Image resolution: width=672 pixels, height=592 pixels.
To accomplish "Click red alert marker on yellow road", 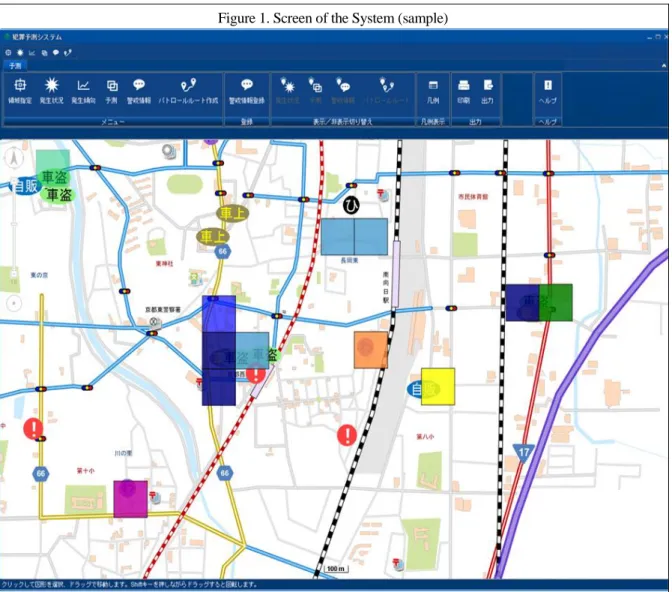I will 33,428.
